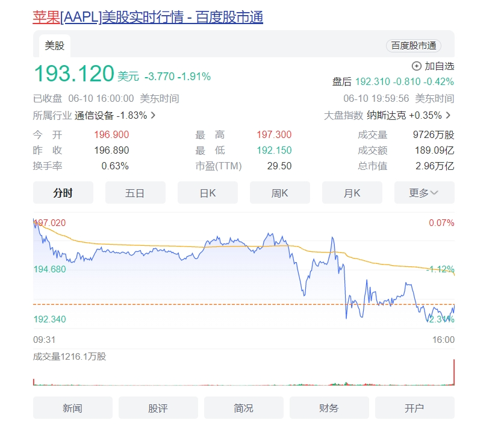The height and width of the screenshot is (426, 504).
Task: Click the change value -3.770 -1.91%
Action: [x=178, y=77]
